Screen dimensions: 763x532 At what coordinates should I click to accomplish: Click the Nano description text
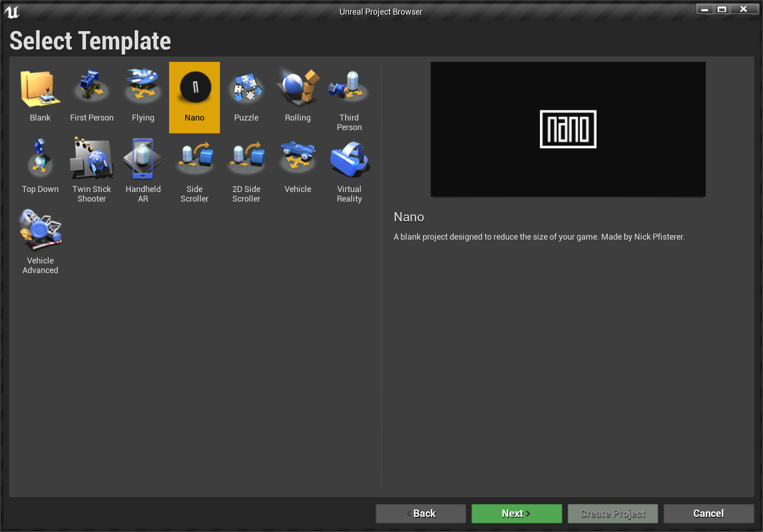(539, 237)
